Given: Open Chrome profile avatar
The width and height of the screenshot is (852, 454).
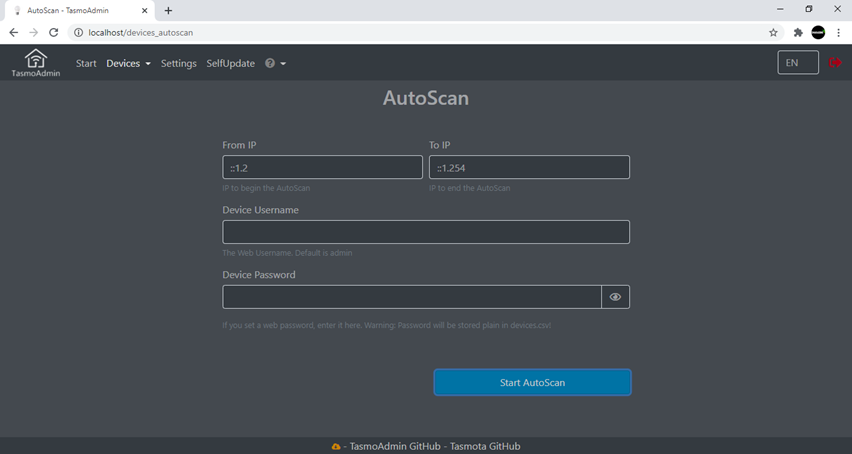Looking at the screenshot, I should pos(818,33).
